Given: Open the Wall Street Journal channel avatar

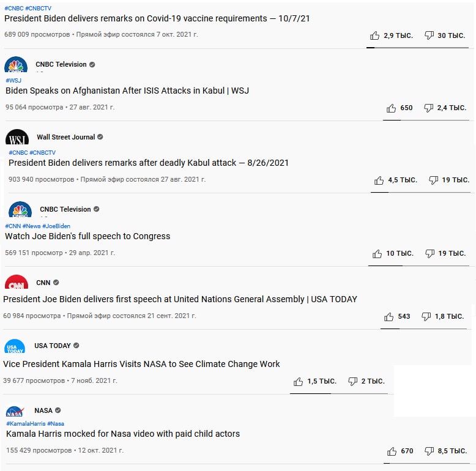Looking at the screenshot, I should point(17,138).
